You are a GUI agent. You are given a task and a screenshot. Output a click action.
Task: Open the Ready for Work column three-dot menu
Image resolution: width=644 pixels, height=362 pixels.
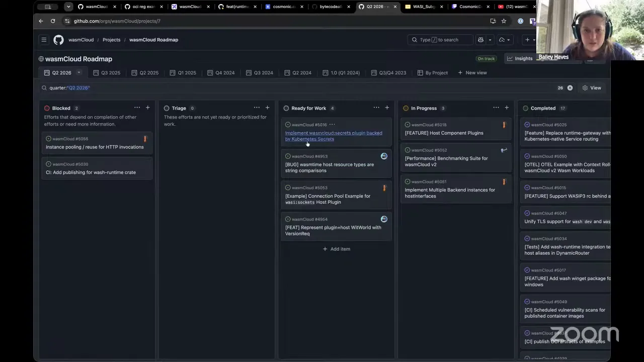(x=376, y=108)
